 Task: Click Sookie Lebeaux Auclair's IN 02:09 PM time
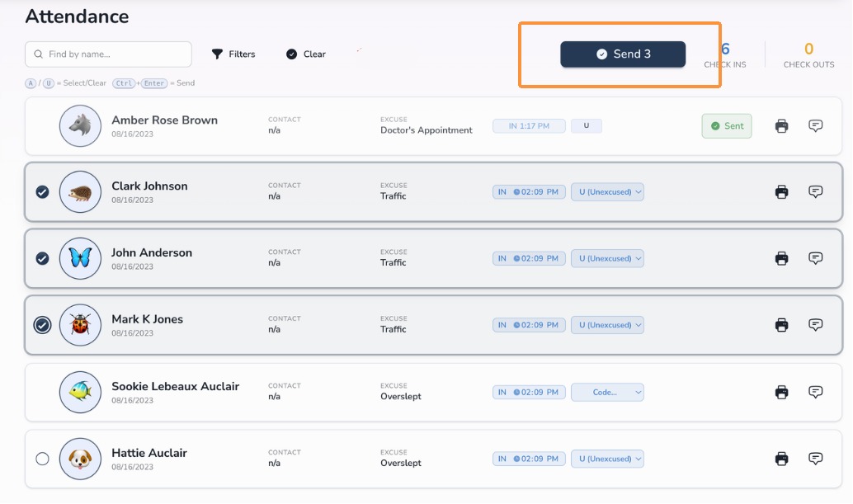click(x=529, y=392)
